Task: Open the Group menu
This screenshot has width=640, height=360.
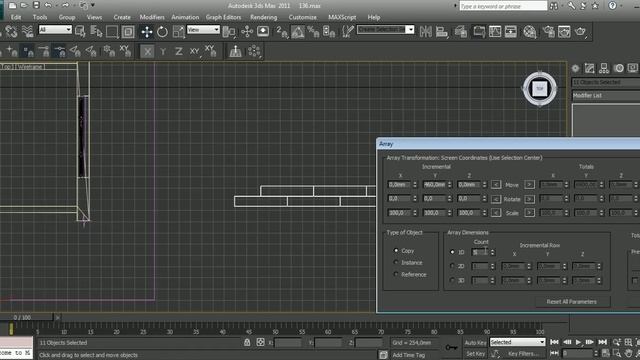Action: [x=67, y=17]
